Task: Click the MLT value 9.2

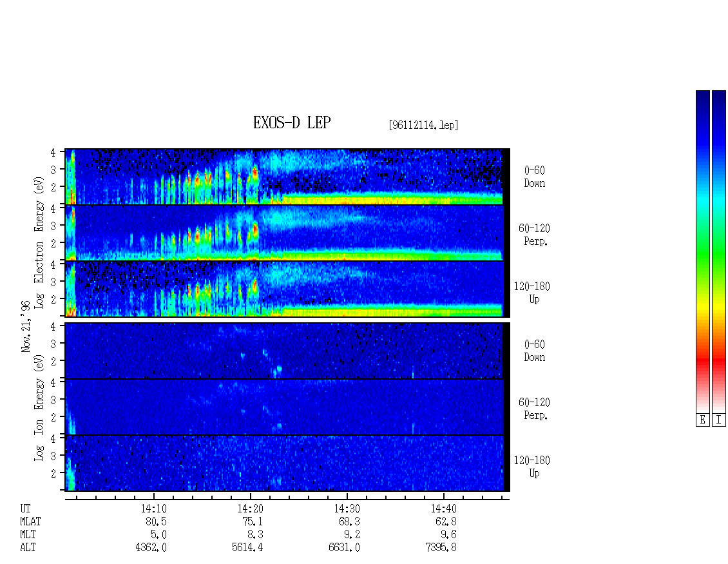Action: click(352, 535)
